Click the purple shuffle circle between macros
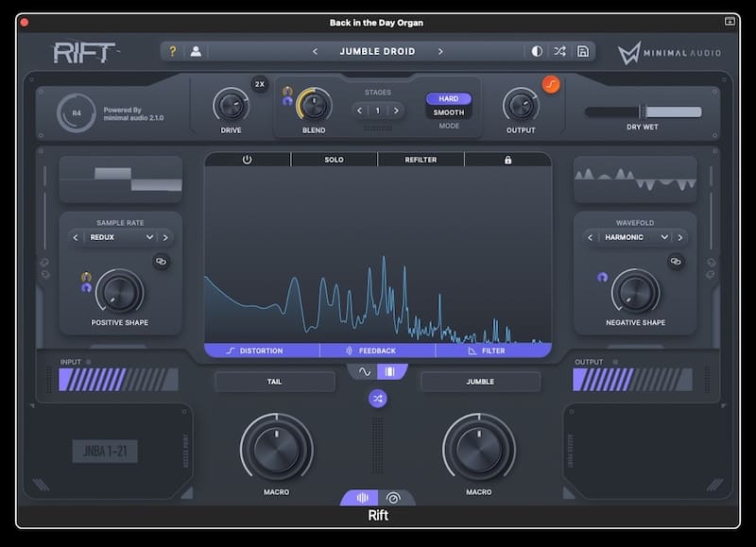 pyautogui.click(x=377, y=399)
